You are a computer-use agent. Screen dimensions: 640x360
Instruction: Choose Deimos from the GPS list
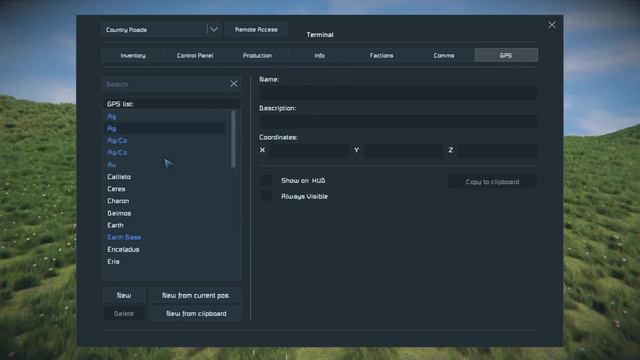(x=165, y=213)
